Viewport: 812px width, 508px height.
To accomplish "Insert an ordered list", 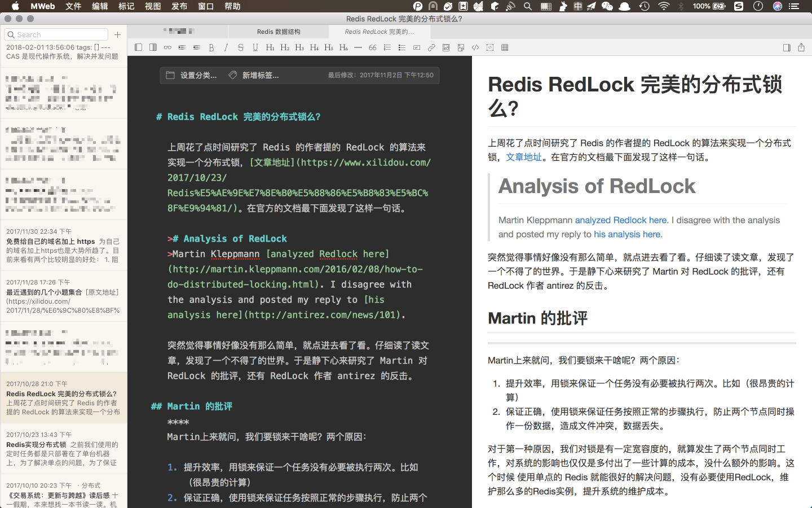I will [387, 48].
